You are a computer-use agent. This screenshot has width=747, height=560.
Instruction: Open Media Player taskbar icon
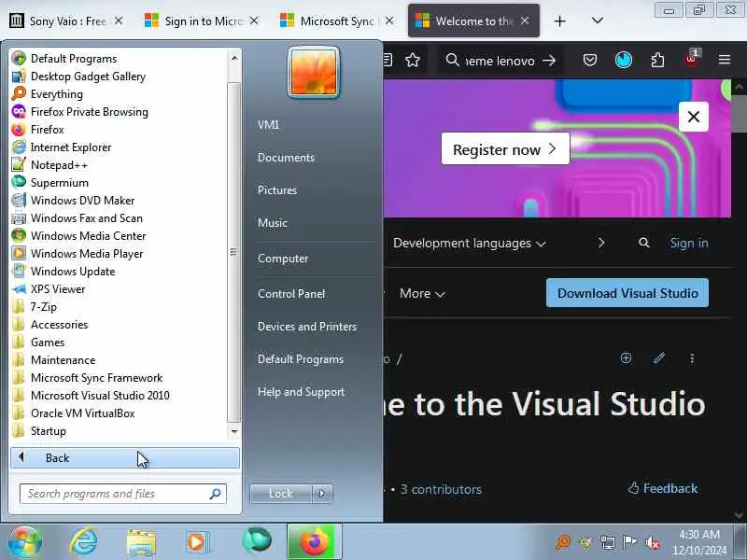(x=197, y=542)
